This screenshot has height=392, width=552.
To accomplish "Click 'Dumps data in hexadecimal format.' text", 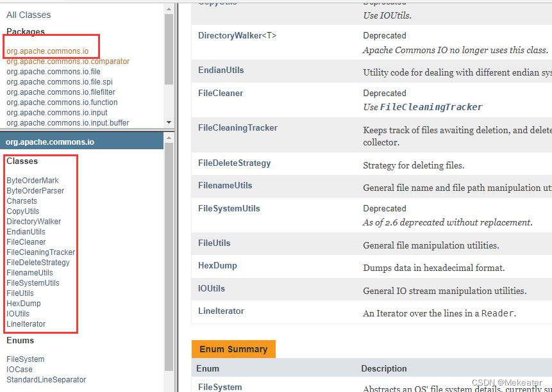I will coord(433,268).
